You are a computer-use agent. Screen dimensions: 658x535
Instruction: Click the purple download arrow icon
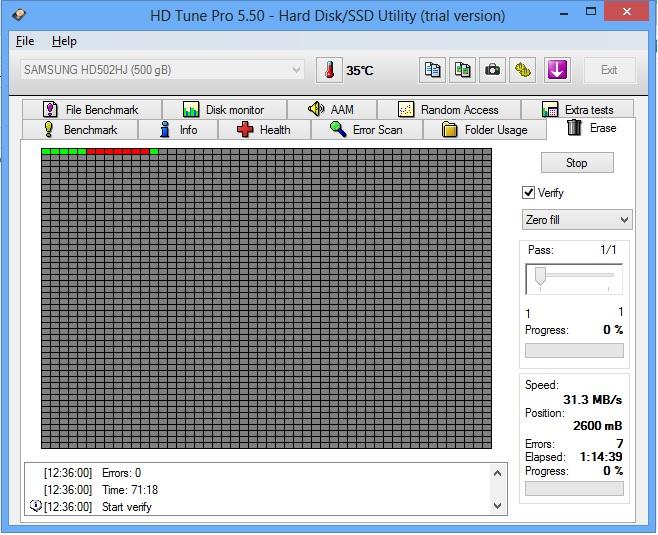pos(557,70)
